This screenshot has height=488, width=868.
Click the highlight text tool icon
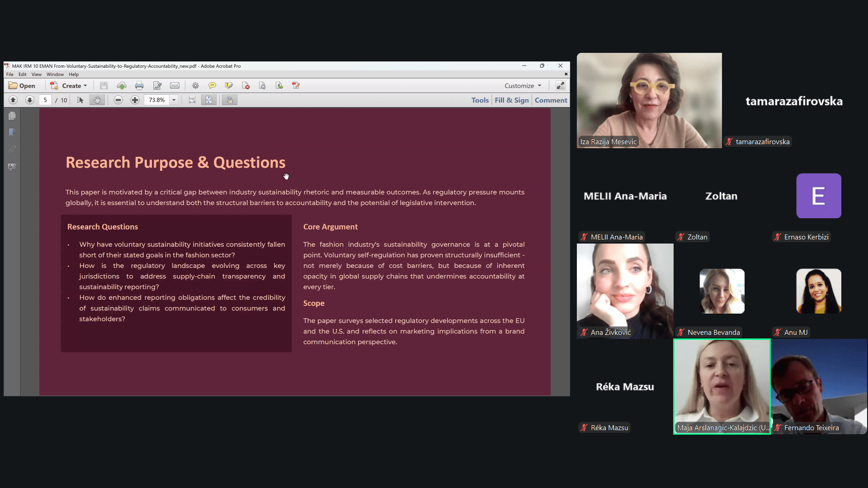[229, 85]
